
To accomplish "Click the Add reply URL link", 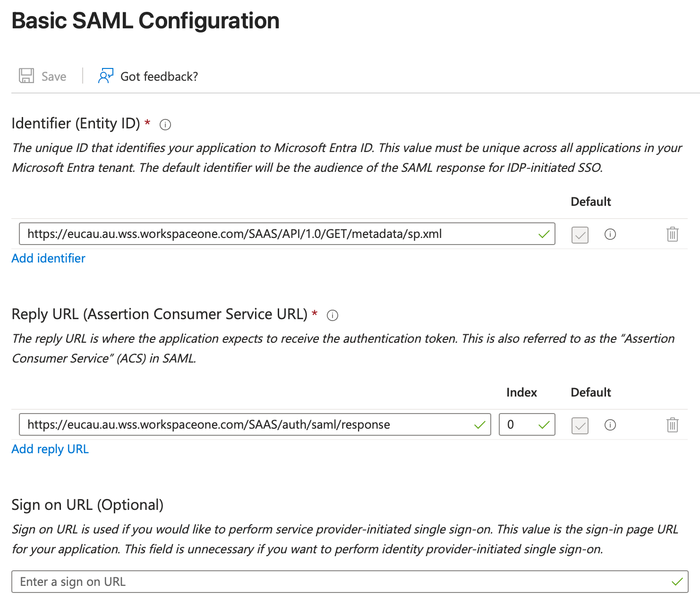I will pos(50,449).
